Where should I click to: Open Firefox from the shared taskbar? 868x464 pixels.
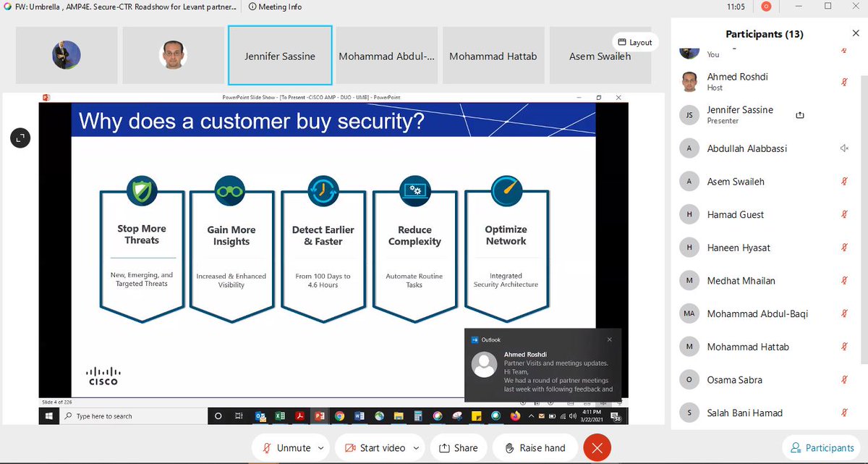click(x=515, y=416)
